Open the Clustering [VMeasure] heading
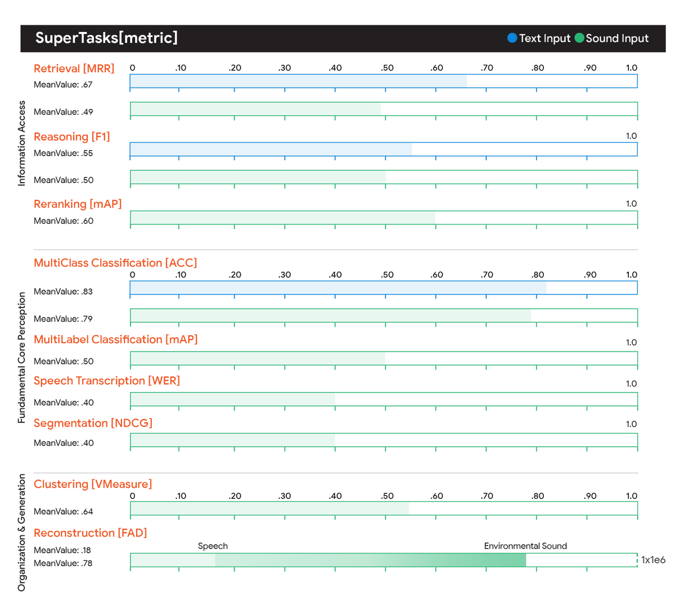The image size is (700, 612). point(93,484)
